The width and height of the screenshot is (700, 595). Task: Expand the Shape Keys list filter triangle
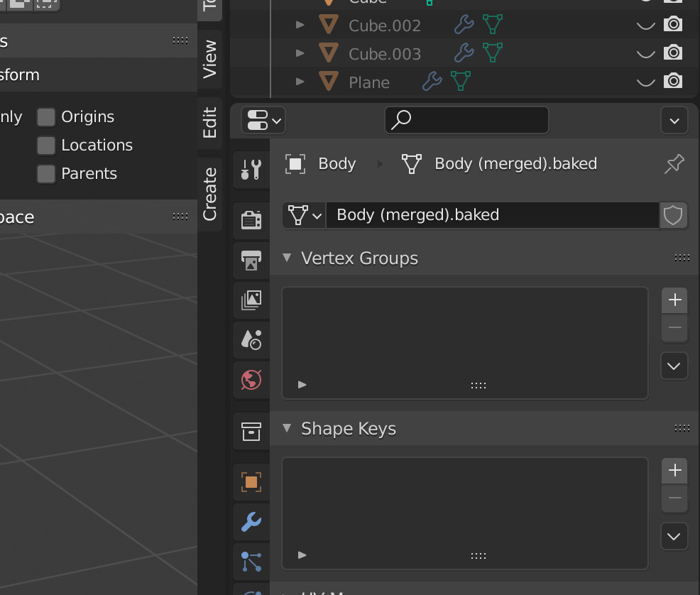pyautogui.click(x=302, y=555)
